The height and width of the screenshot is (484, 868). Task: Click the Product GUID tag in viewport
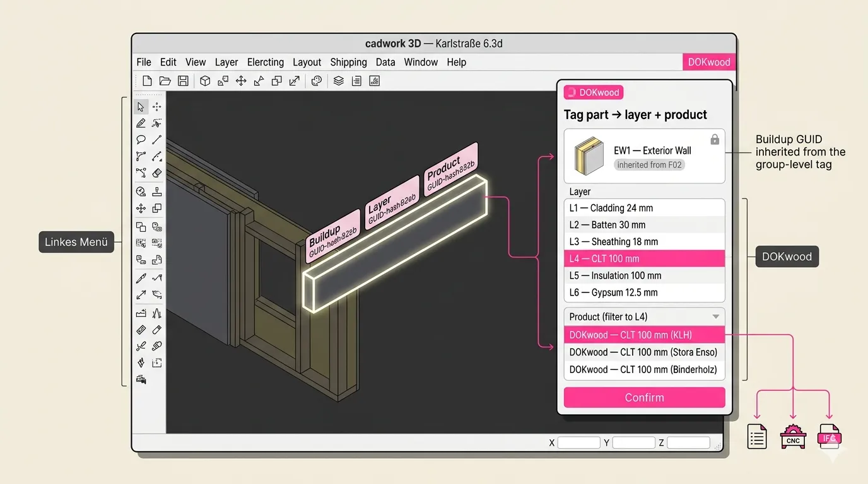point(451,170)
